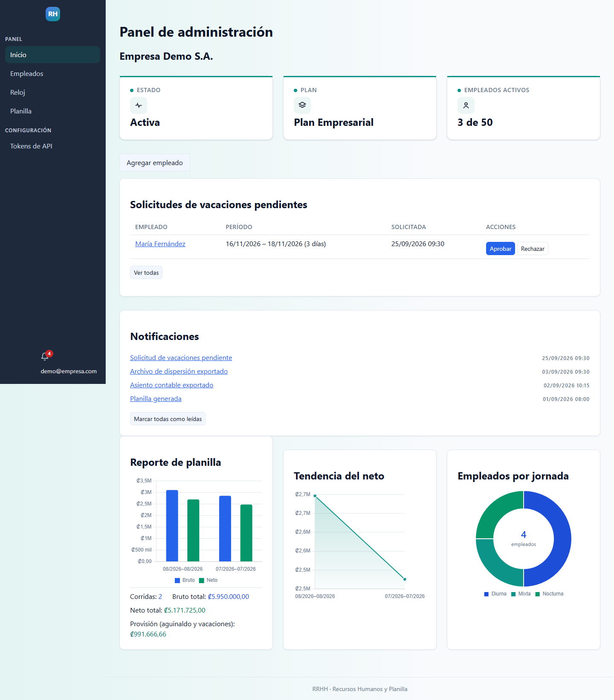614x700 pixels.
Task: Click the Plan Empresarial card value
Action: [x=334, y=122]
